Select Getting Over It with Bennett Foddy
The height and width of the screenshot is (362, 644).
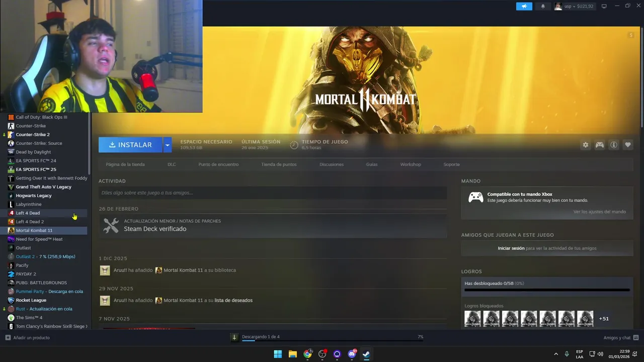click(x=51, y=178)
